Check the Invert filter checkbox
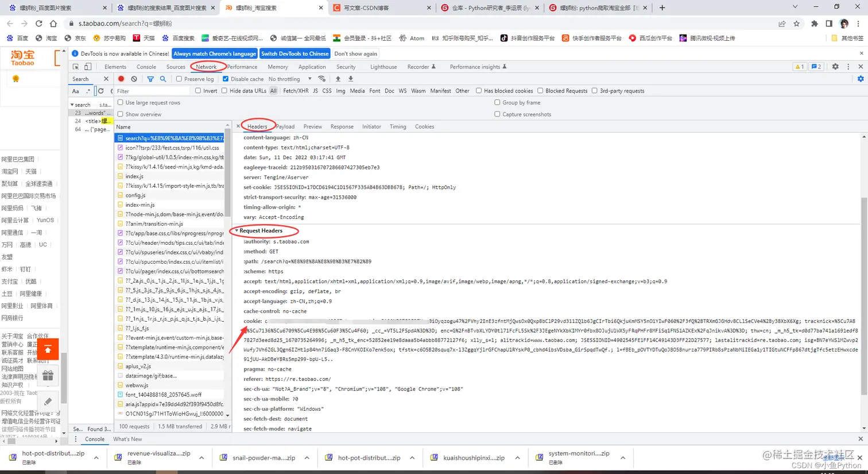This screenshot has width=868, height=474. pyautogui.click(x=198, y=91)
